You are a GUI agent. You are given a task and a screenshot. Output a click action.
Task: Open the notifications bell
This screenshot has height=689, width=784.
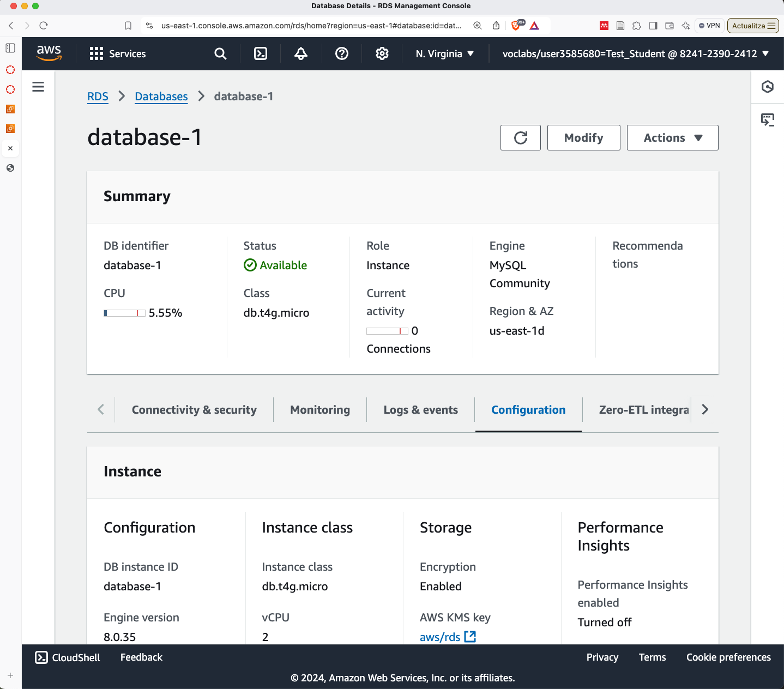pos(301,53)
